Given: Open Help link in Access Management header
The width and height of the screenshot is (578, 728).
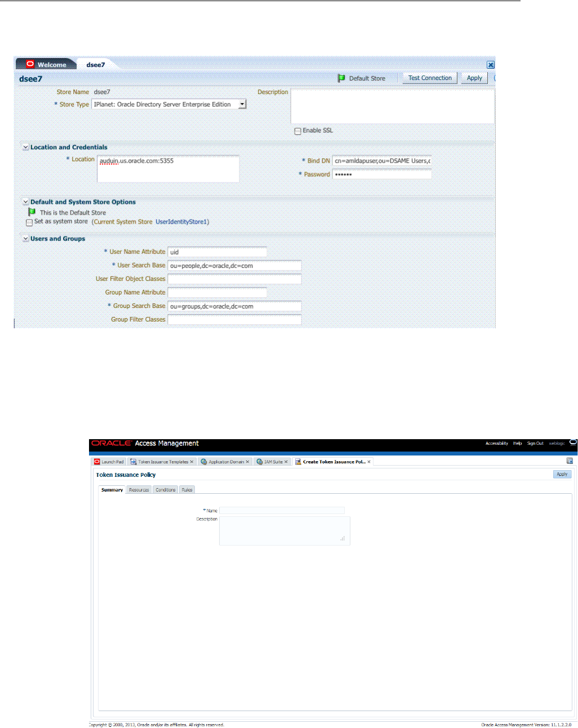Looking at the screenshot, I should click(x=517, y=444).
